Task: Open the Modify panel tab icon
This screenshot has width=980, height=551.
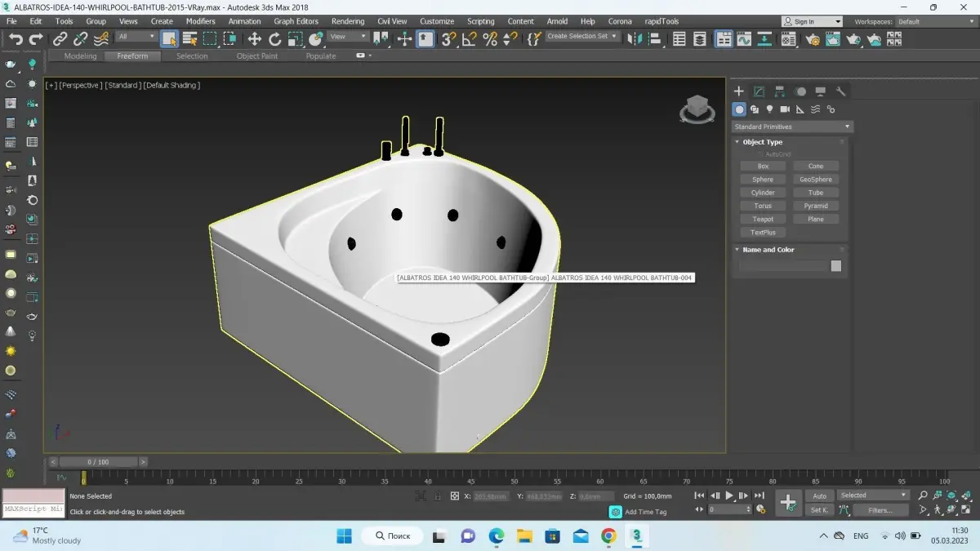Action: 759,91
